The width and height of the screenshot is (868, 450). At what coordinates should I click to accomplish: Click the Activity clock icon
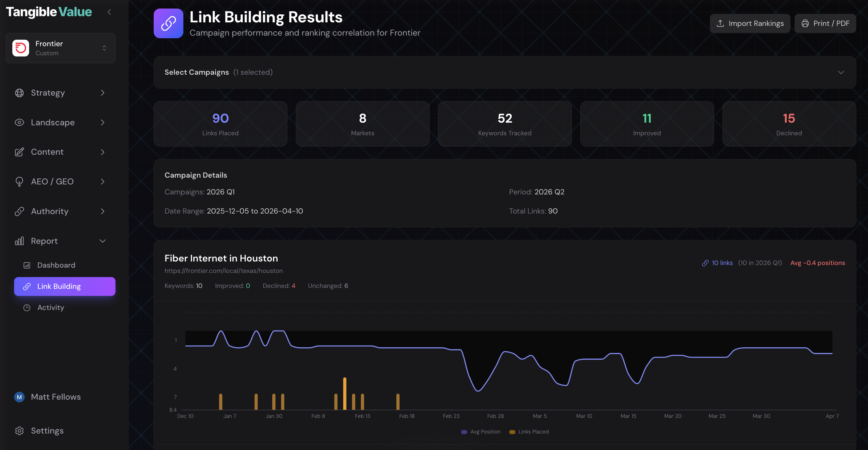click(x=27, y=307)
